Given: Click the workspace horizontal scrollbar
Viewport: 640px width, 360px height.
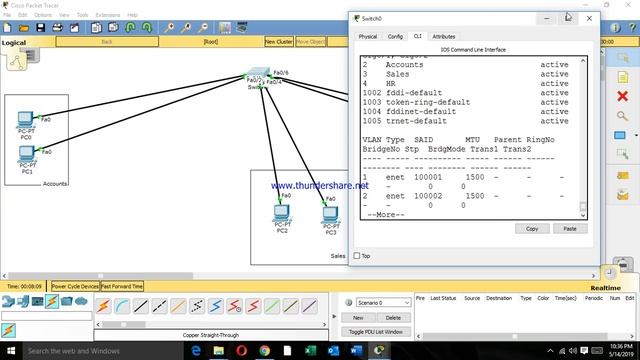Looking at the screenshot, I should coord(100,276).
